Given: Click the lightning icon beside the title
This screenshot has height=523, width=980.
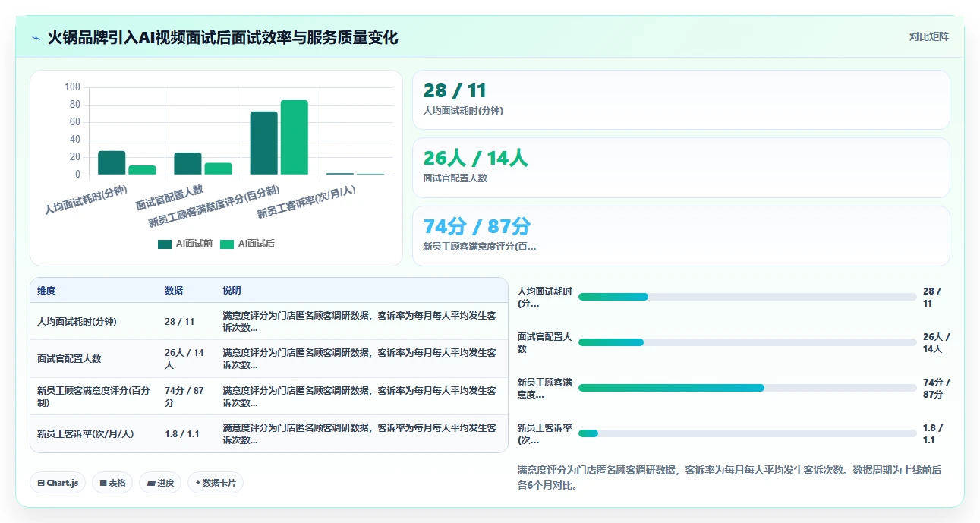Looking at the screenshot, I should tap(36, 38).
